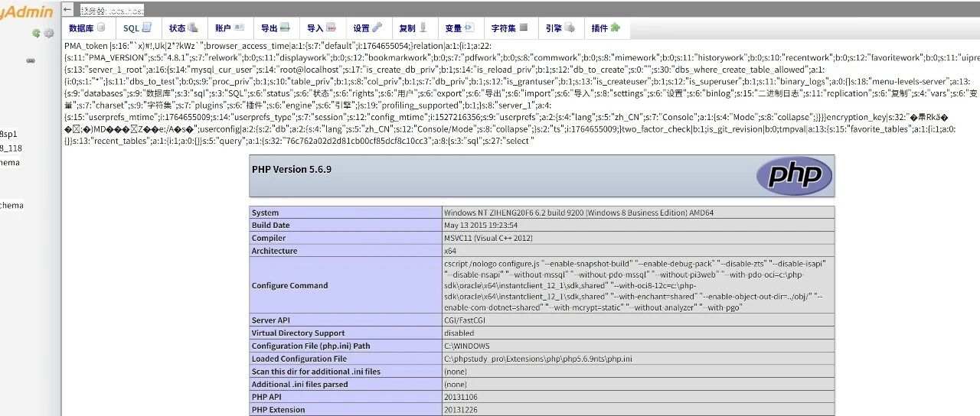The image size is (980, 416).
Task: Open the 状态 (Status) tab
Action: [184, 28]
